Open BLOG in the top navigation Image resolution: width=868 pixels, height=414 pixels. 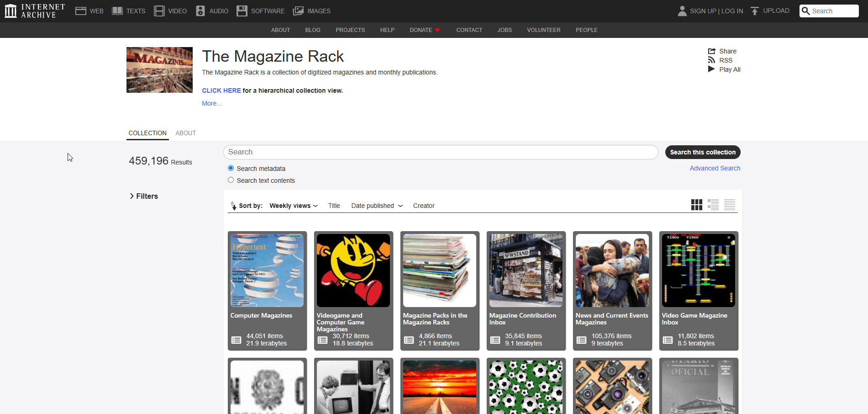point(313,30)
